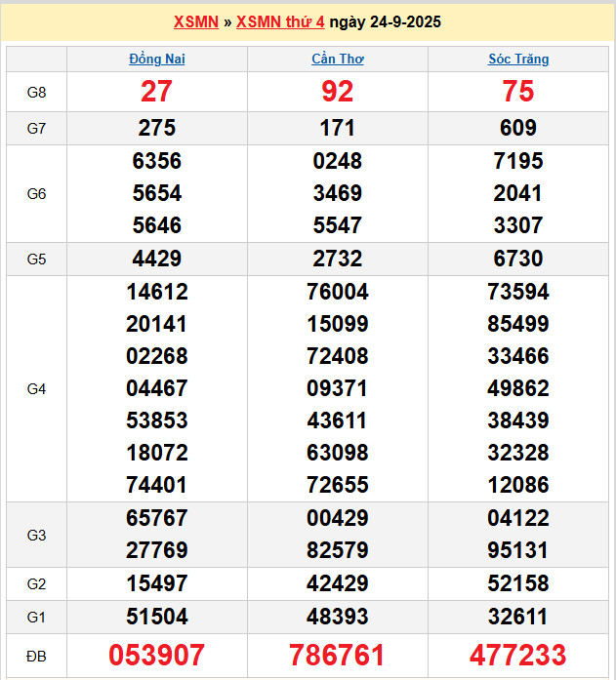Click the G2 number 42429
Image resolution: width=616 pixels, height=680 pixels.
coord(338,583)
